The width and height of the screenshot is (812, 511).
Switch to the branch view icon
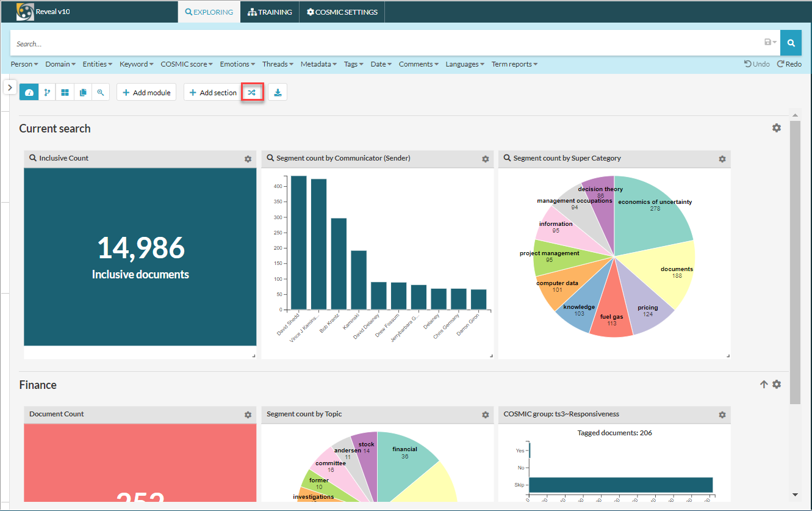click(47, 93)
